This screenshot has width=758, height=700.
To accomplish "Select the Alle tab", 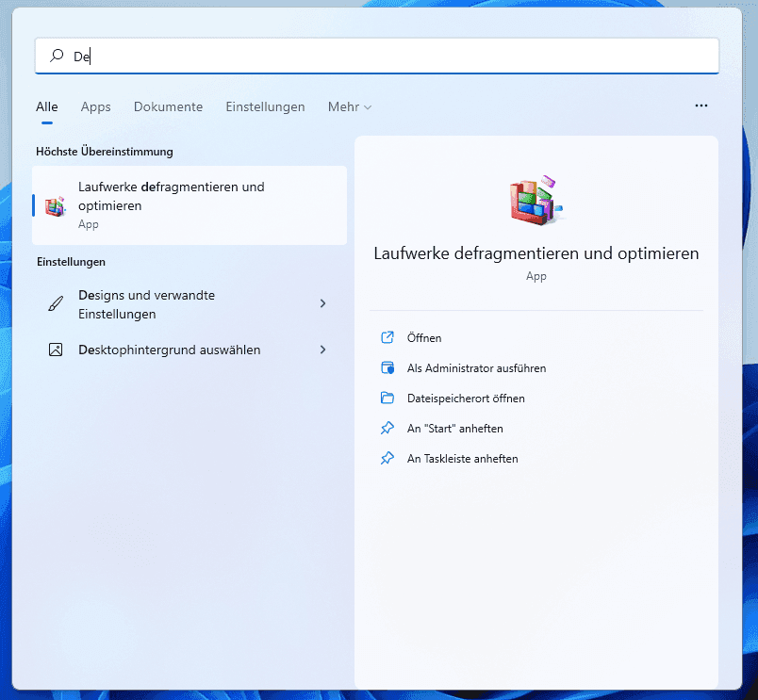I will (x=47, y=106).
